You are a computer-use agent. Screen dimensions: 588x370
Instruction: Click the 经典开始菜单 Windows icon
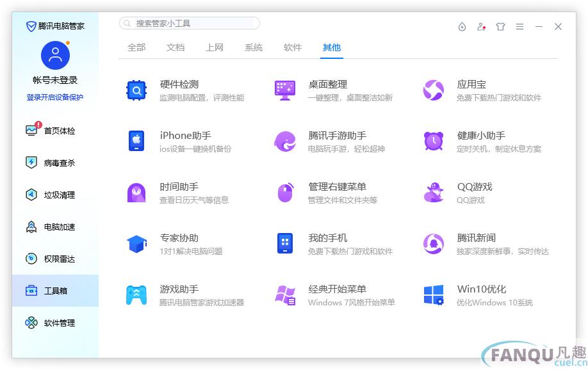coord(285,295)
